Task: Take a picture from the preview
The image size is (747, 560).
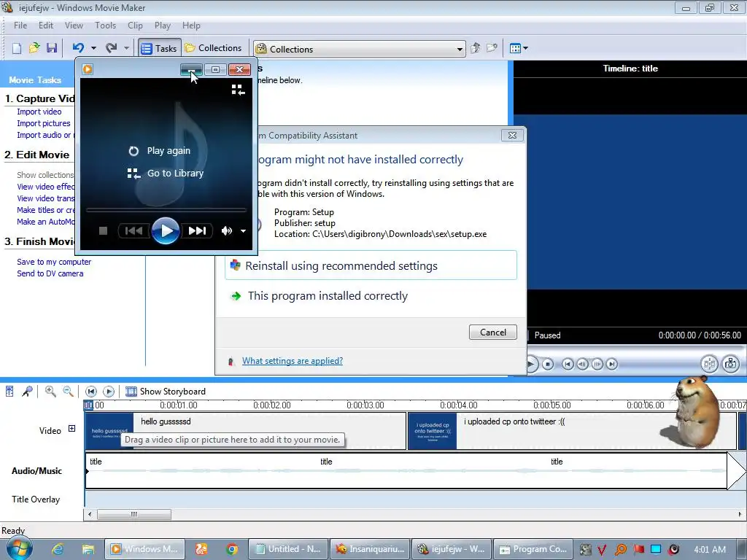Action: tap(731, 365)
